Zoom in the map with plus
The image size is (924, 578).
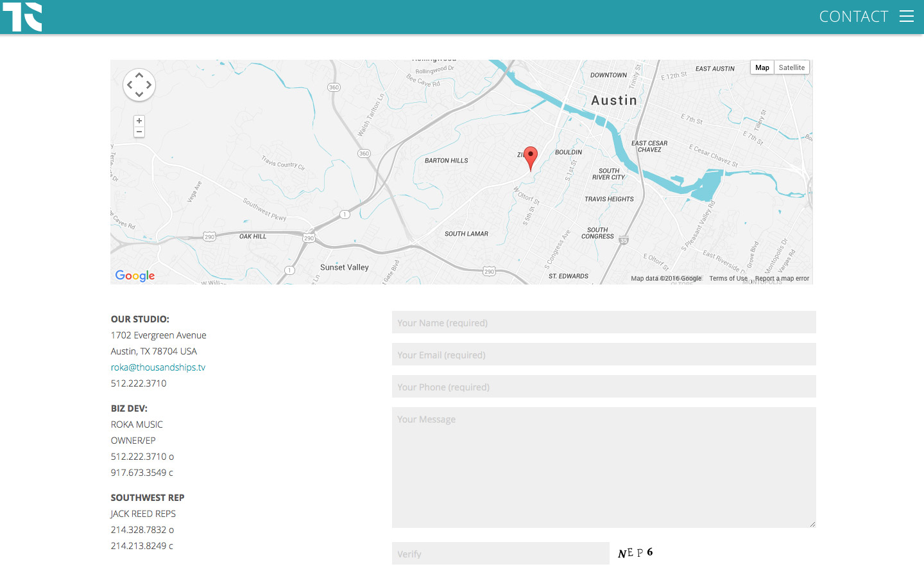(139, 121)
